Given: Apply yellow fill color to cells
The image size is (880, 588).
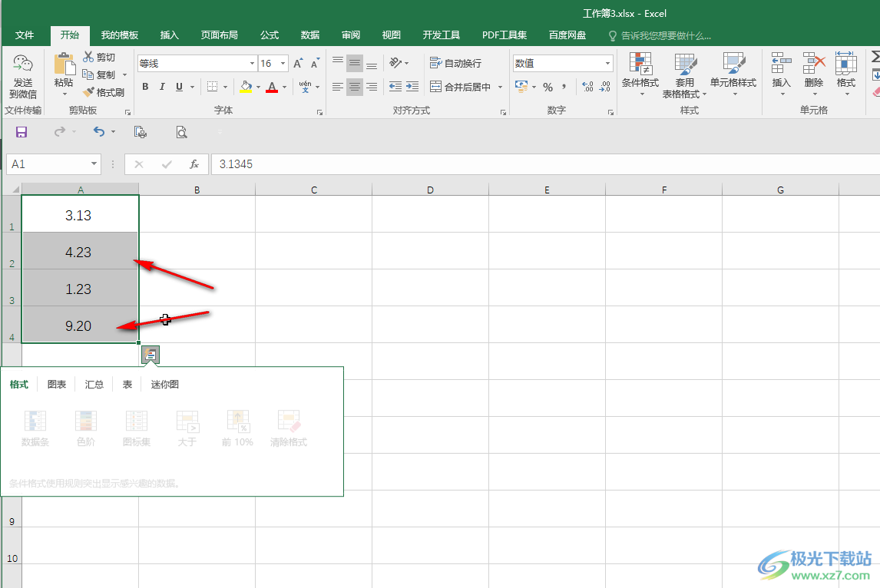Looking at the screenshot, I should 246,87.
